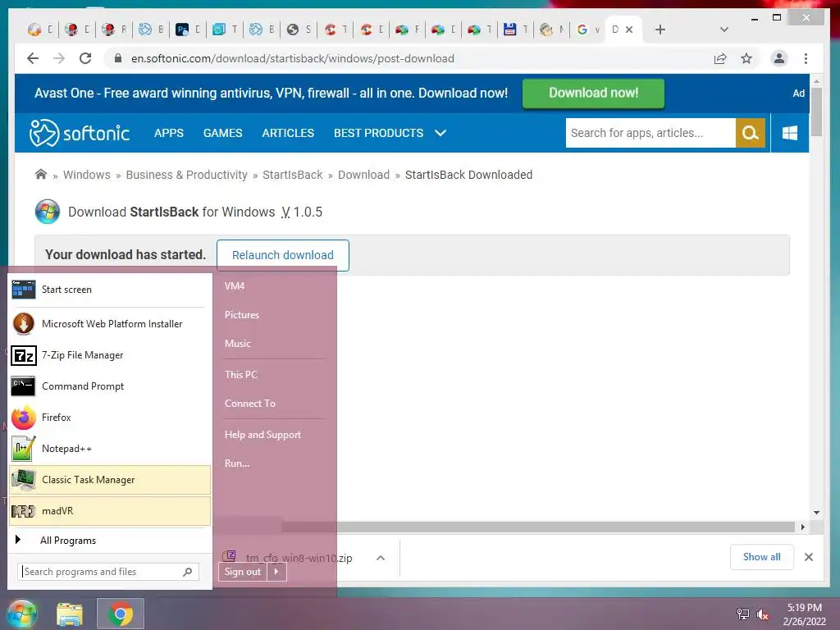This screenshot has height=630, width=840.
Task: Open Chrome three-dot menu
Action: (x=806, y=58)
